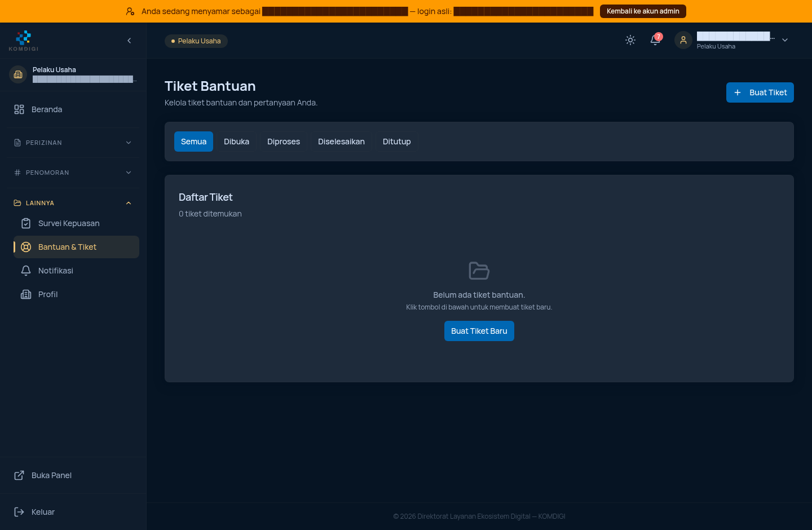Image resolution: width=812 pixels, height=530 pixels.
Task: Switch to the Diproses tab
Action: pyautogui.click(x=284, y=142)
